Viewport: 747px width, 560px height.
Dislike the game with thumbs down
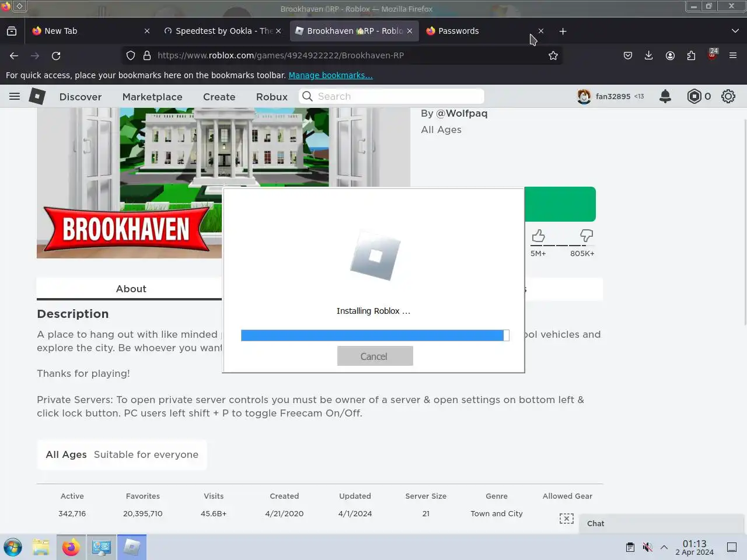[x=587, y=236]
